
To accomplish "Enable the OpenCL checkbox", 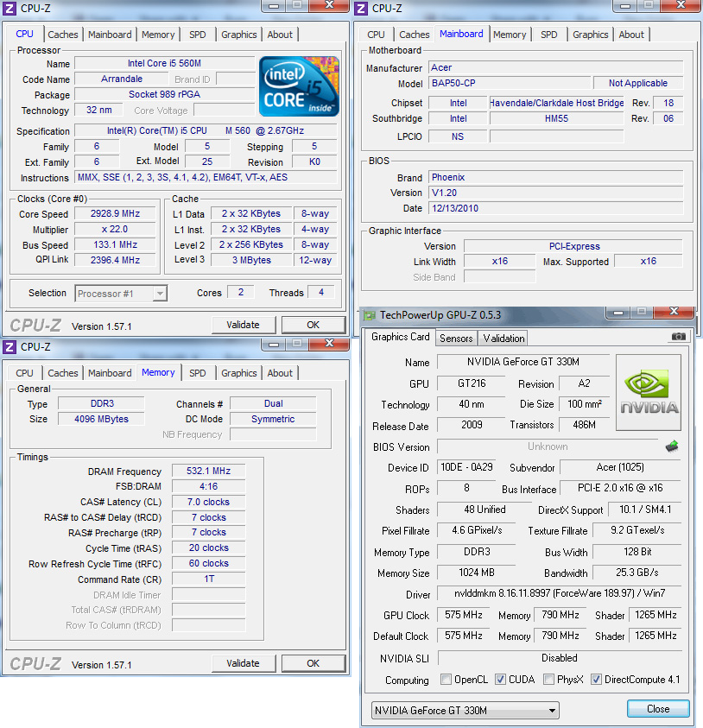I will click(446, 680).
